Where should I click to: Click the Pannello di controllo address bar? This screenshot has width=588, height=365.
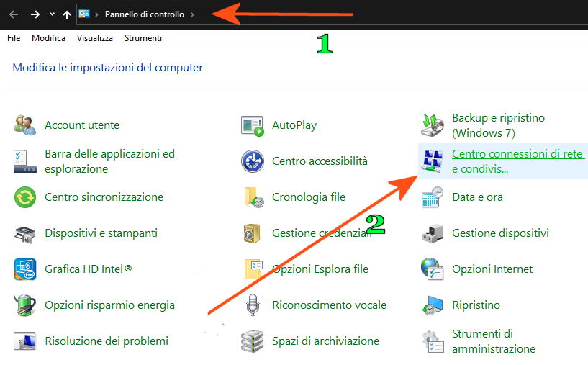[332, 14]
